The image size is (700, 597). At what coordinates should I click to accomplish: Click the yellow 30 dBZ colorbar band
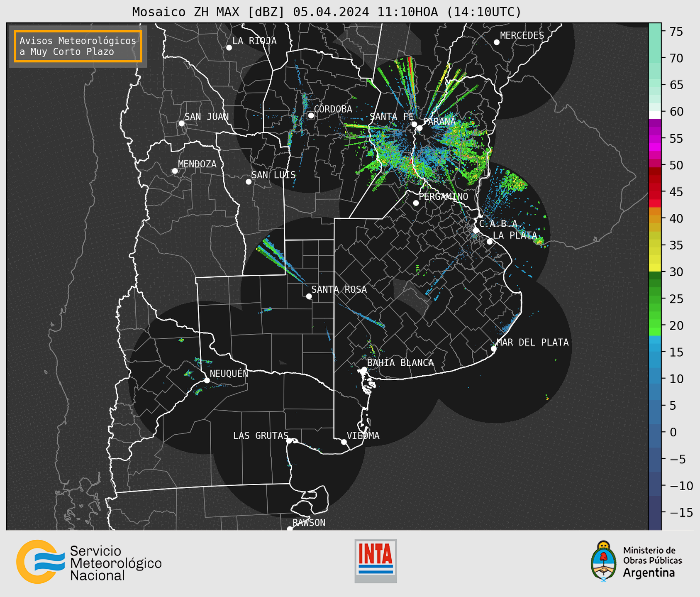point(655,268)
